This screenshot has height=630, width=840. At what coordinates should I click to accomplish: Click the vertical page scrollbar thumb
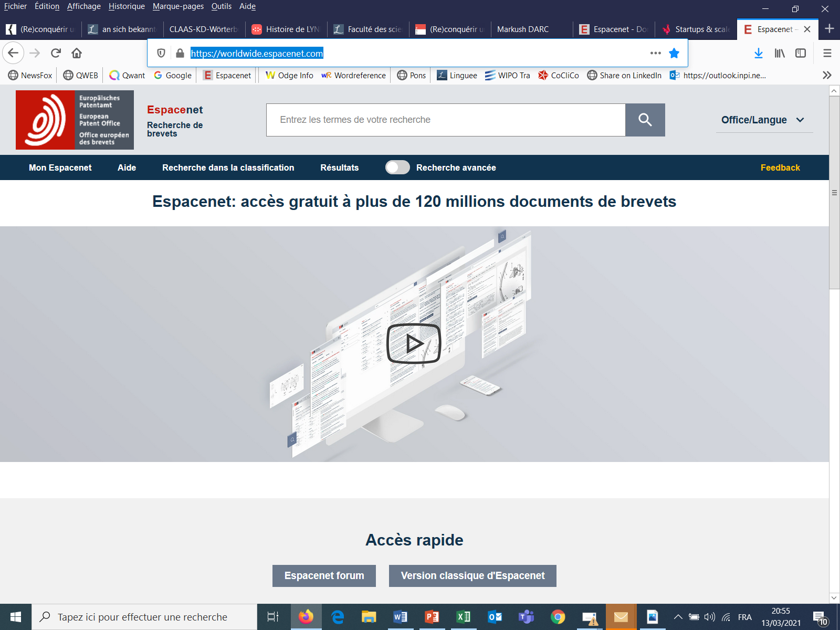tap(834, 193)
